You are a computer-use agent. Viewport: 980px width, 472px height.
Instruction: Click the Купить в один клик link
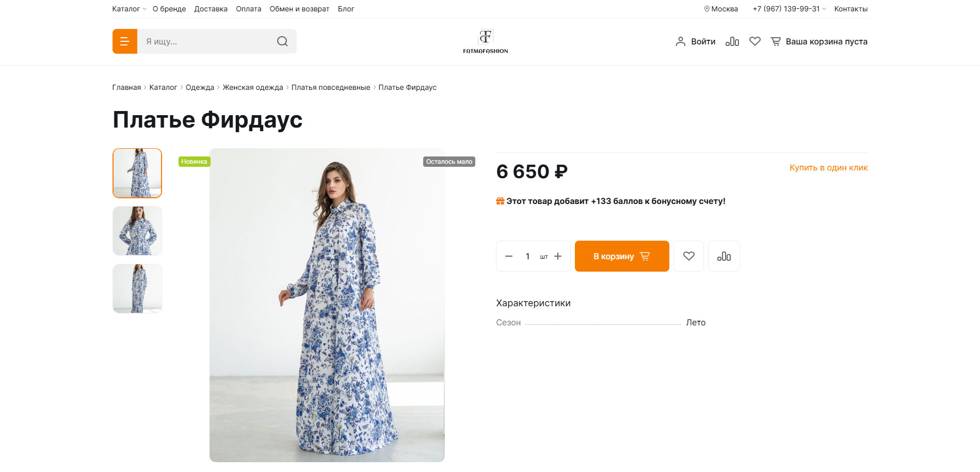click(828, 167)
